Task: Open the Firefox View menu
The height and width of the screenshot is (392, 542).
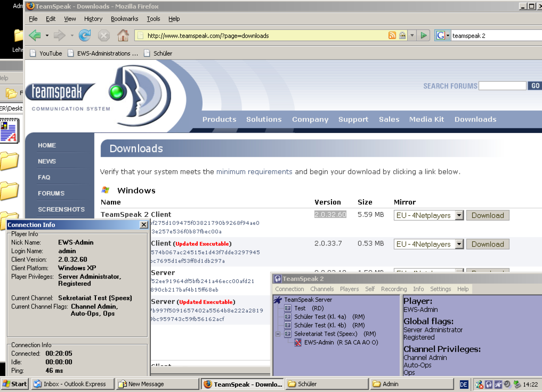Action: 70,19
